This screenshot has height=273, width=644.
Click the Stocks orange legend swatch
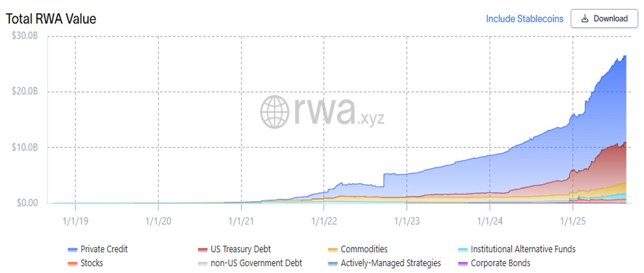[x=72, y=263]
